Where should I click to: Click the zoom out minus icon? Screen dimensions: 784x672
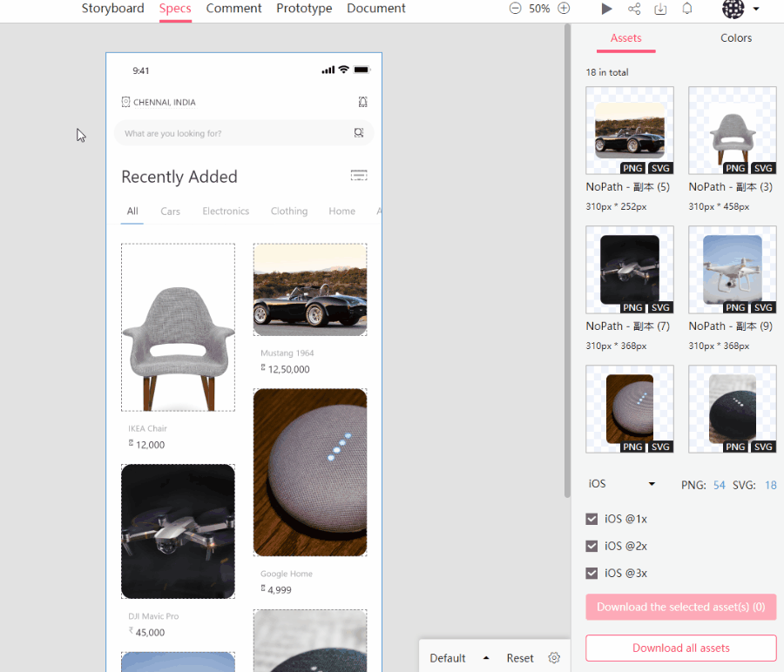[x=515, y=9]
